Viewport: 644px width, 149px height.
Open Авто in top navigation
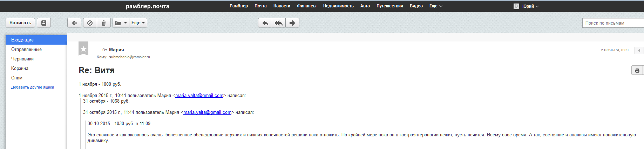tap(365, 6)
